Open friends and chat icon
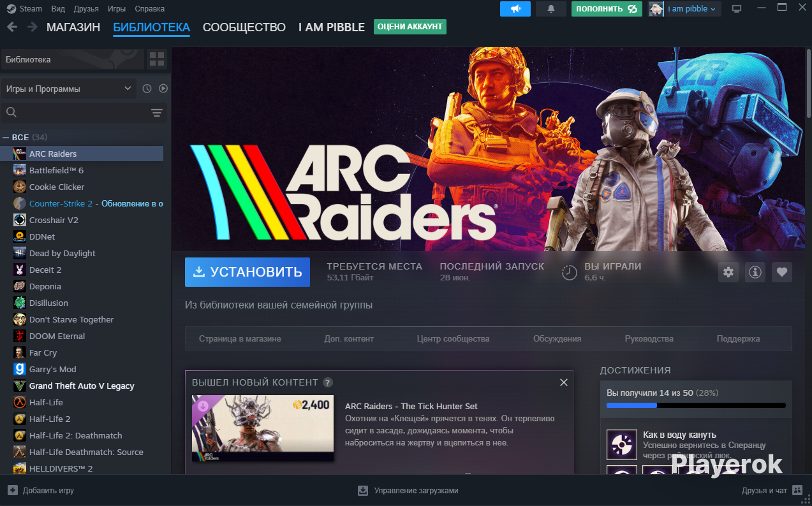Image resolution: width=812 pixels, height=506 pixels. (797, 490)
